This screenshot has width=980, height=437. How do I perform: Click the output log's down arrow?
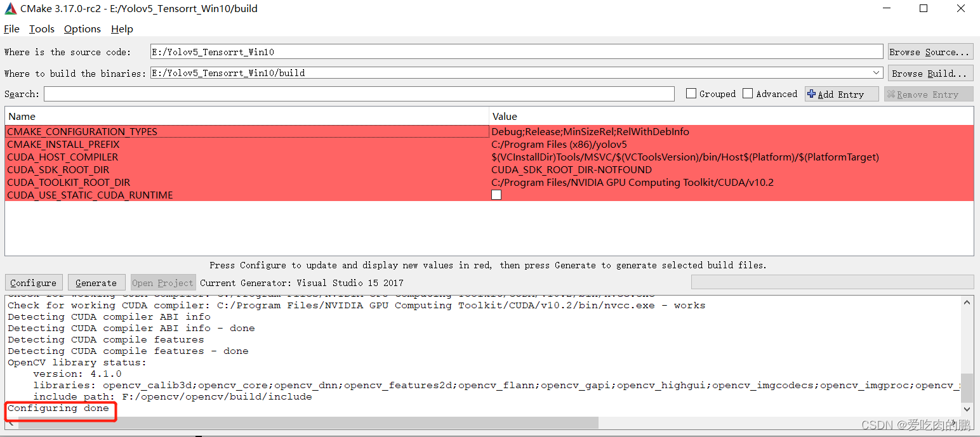(967, 409)
